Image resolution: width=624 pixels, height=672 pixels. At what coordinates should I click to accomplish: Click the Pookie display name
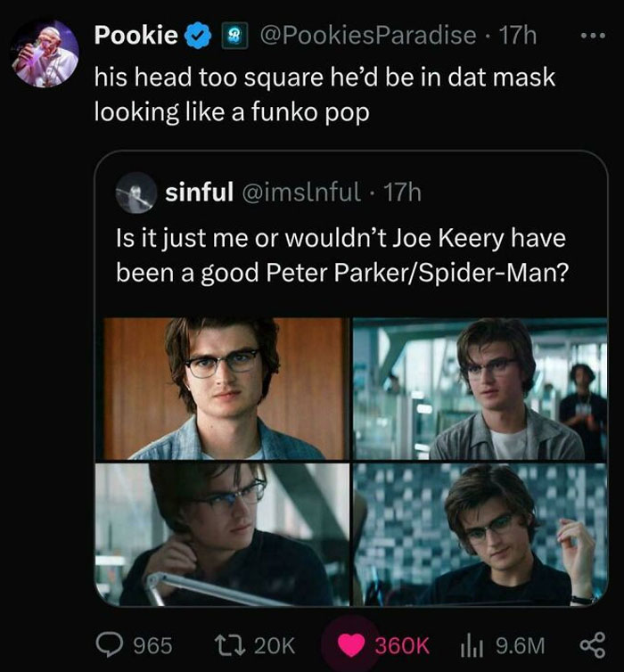[x=136, y=35]
